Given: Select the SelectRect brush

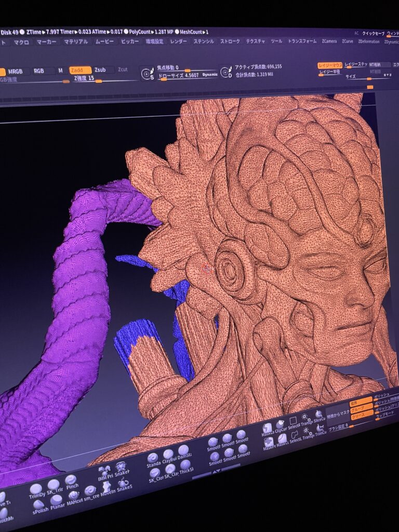Looking at the screenshot, I should pos(294,423).
